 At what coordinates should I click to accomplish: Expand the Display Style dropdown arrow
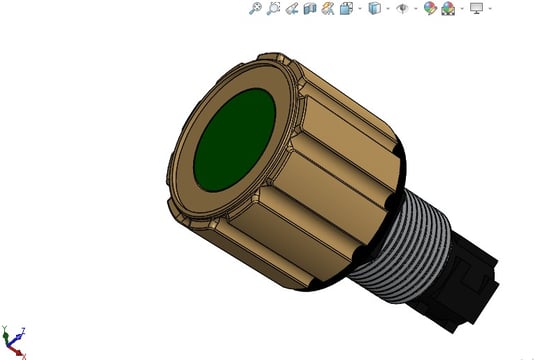coord(388,9)
